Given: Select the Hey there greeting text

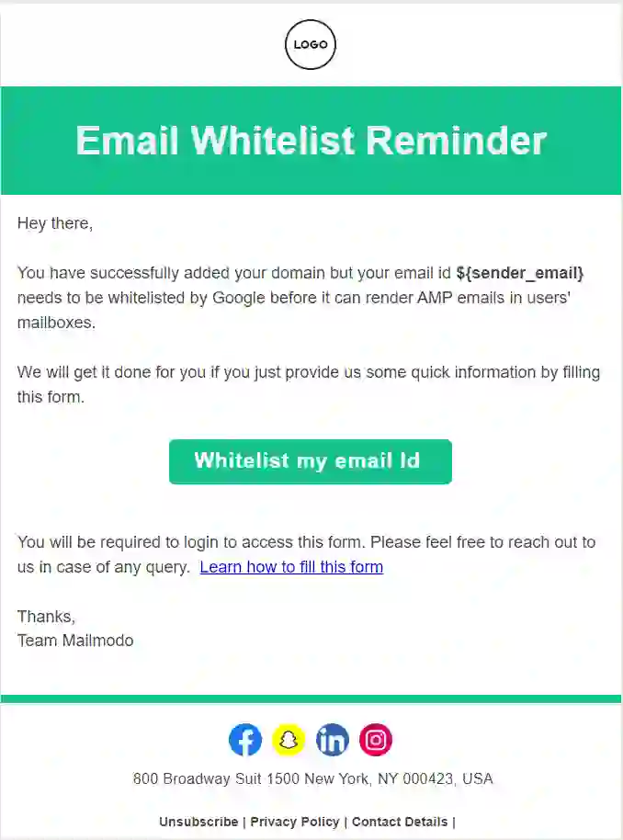Looking at the screenshot, I should tap(54, 222).
